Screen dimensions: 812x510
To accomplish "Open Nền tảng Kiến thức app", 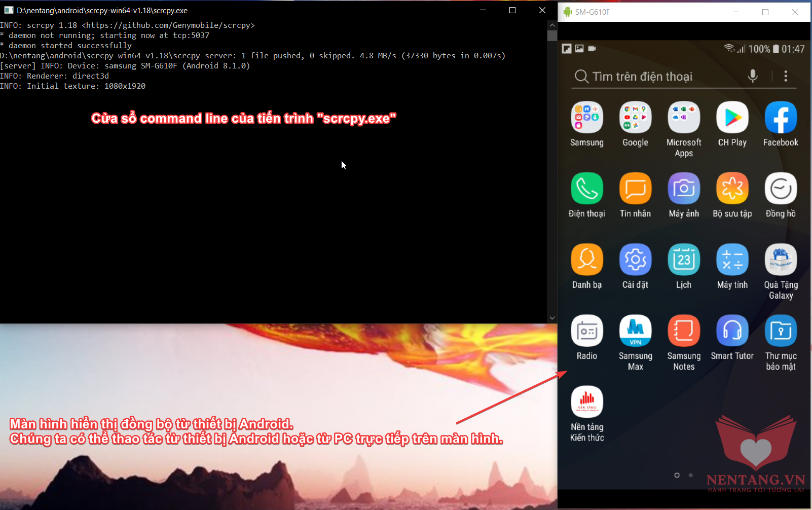I will click(x=586, y=402).
